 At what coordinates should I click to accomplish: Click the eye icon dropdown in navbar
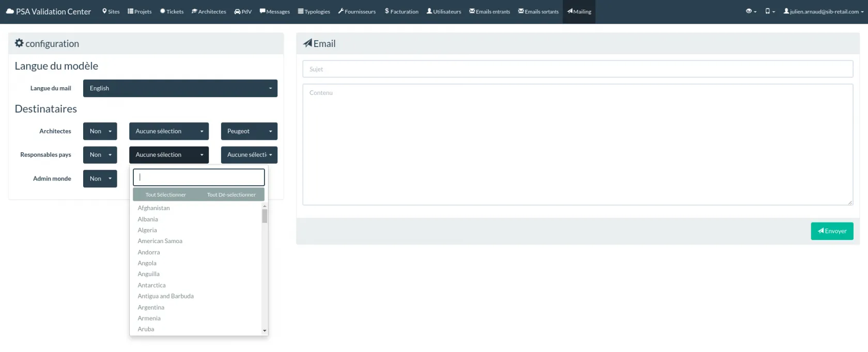click(x=751, y=11)
